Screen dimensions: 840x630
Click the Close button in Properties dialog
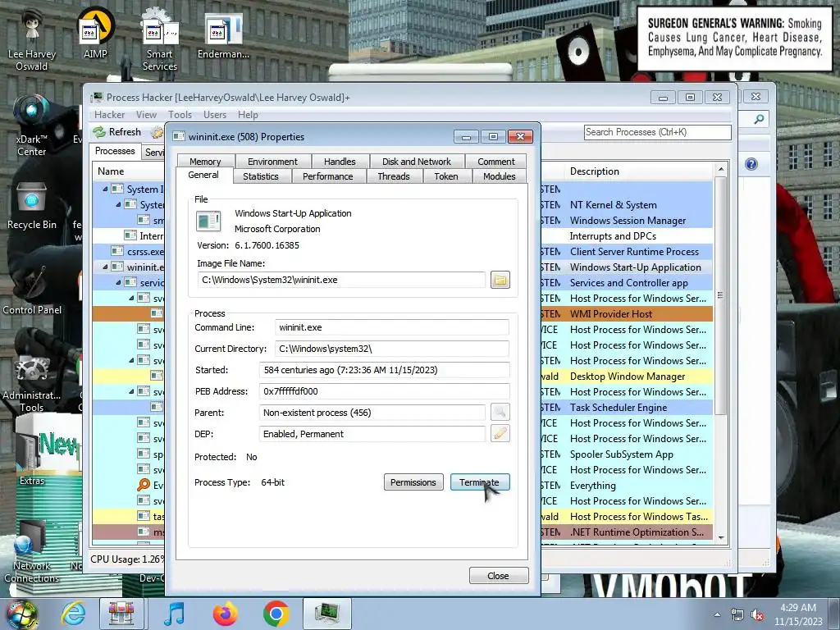tap(498, 575)
